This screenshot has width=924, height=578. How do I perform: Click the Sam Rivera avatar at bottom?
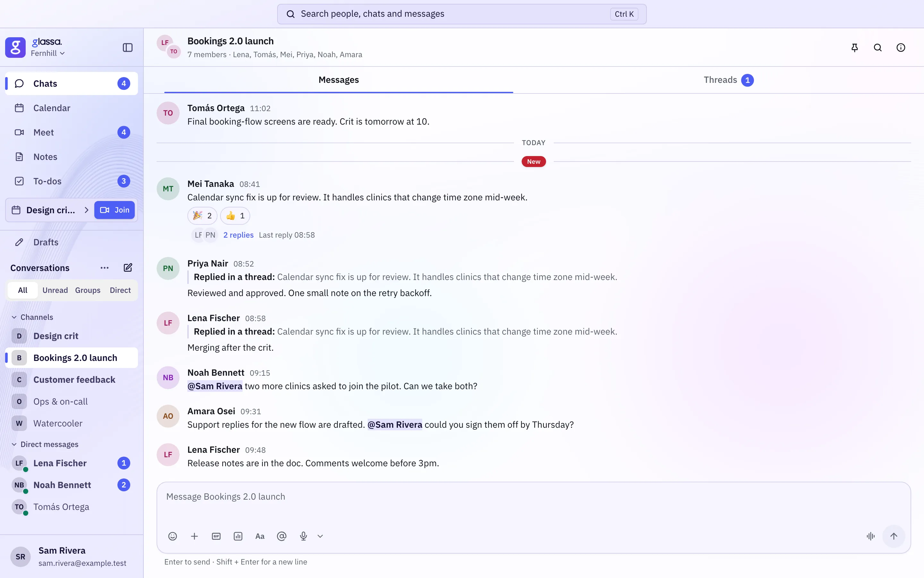pos(21,556)
